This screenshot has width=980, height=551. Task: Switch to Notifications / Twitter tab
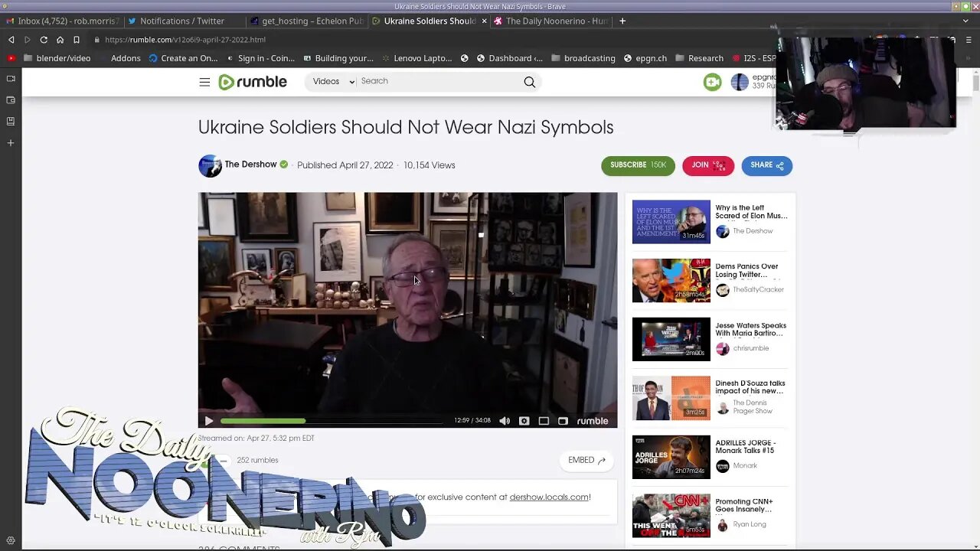[x=183, y=21]
